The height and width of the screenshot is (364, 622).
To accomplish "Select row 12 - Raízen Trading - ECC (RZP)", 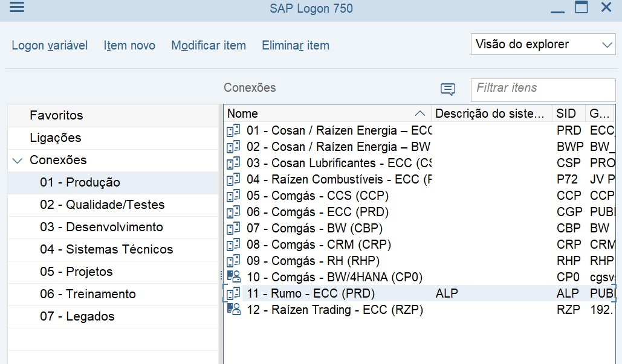I will 420,309.
